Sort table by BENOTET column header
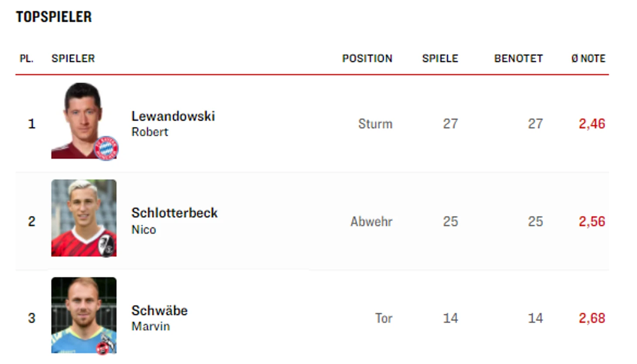 tap(518, 58)
